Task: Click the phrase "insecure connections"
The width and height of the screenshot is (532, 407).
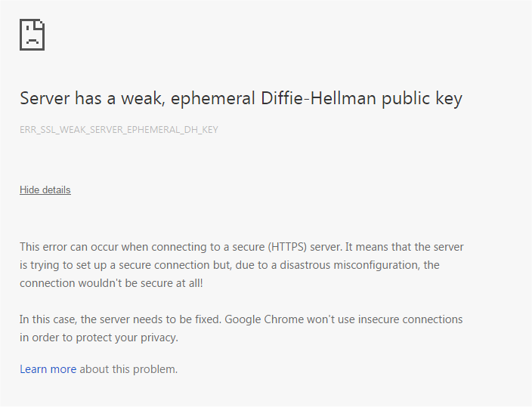Action: 410,319
